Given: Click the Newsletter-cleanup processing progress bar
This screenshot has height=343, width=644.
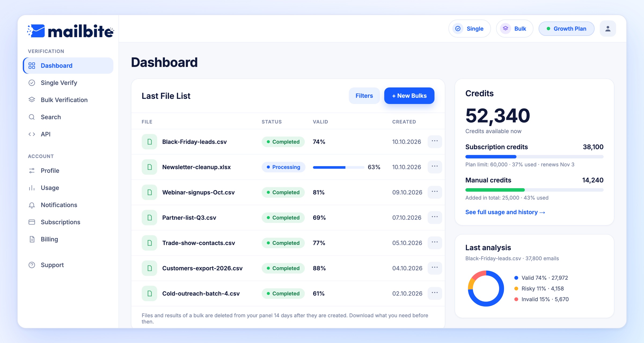Looking at the screenshot, I should [x=338, y=167].
